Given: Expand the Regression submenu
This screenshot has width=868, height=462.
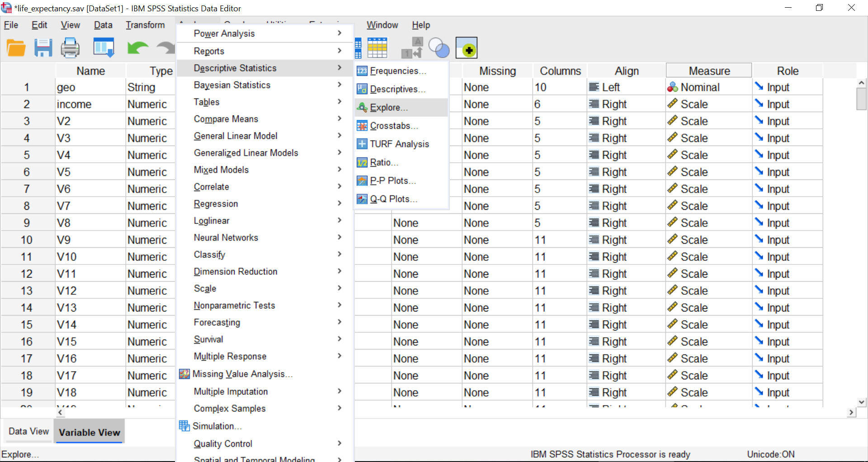Looking at the screenshot, I should (x=264, y=204).
